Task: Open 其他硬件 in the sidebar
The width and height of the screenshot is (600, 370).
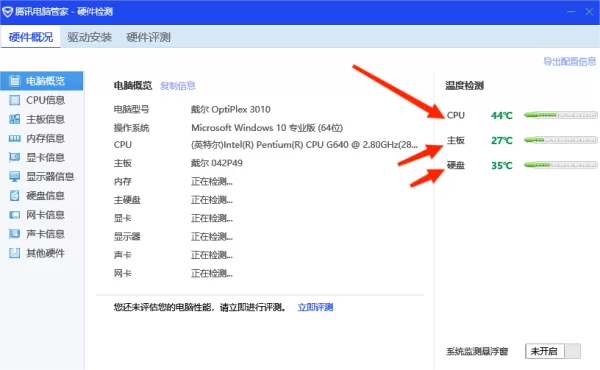Action: pyautogui.click(x=41, y=253)
